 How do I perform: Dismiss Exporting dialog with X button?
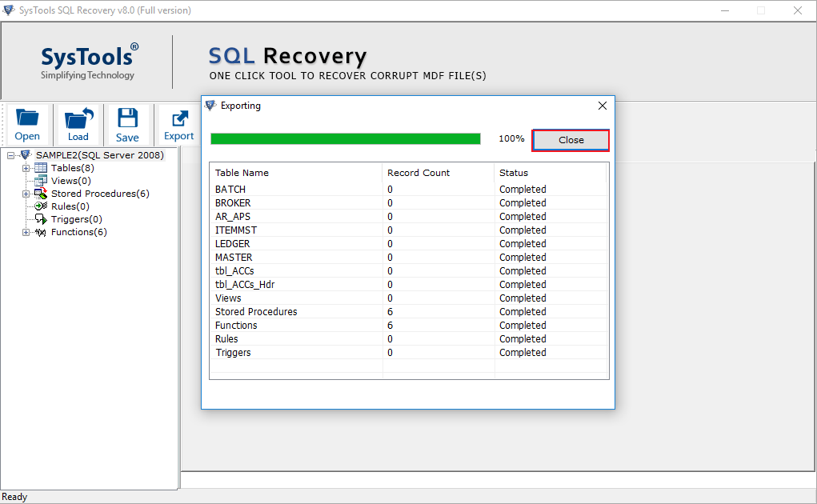(603, 106)
